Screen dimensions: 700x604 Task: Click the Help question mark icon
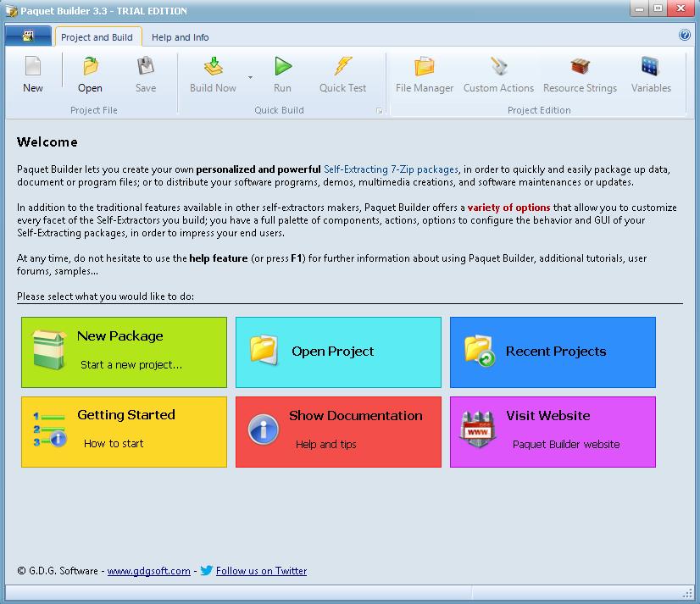tap(683, 36)
